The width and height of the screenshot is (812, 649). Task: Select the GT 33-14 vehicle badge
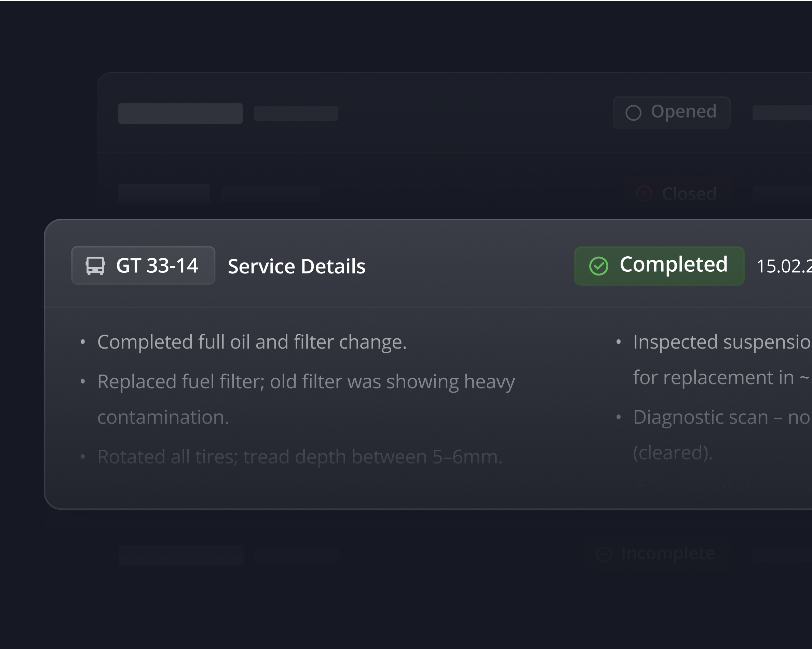point(143,266)
